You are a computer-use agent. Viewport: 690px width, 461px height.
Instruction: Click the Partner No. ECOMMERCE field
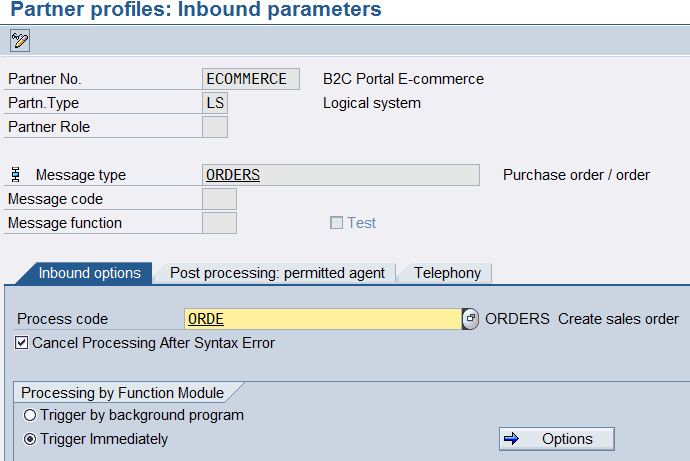coord(250,79)
